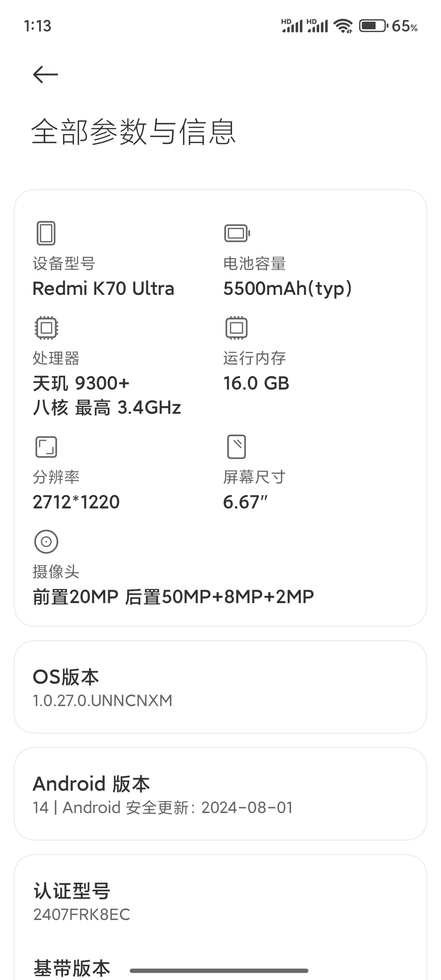Tap the device model phone icon
Image resolution: width=441 pixels, height=980 pixels.
click(46, 233)
